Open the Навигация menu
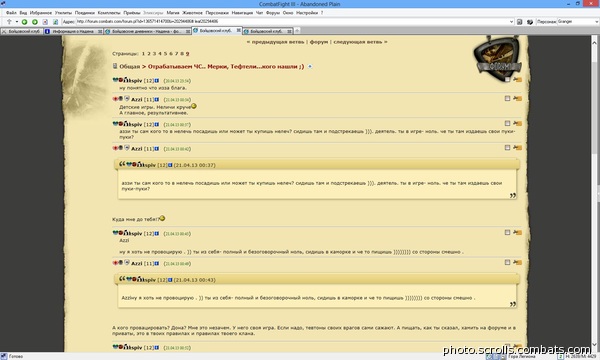 242,13
